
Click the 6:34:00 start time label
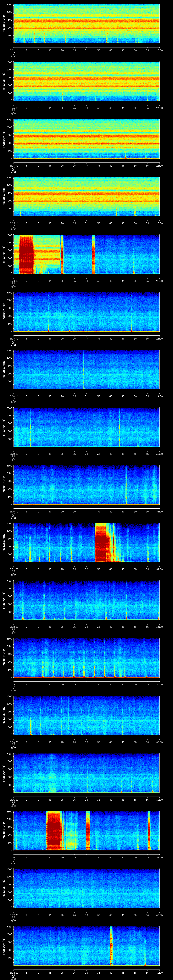point(14,742)
